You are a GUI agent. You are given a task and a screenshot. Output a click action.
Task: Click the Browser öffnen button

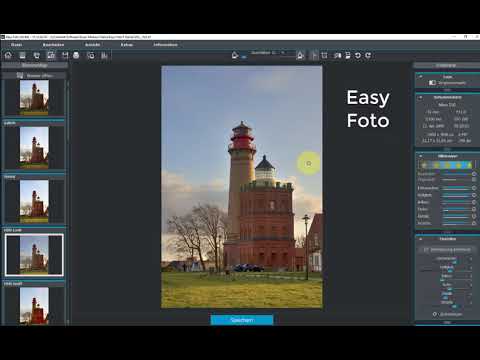point(35,76)
